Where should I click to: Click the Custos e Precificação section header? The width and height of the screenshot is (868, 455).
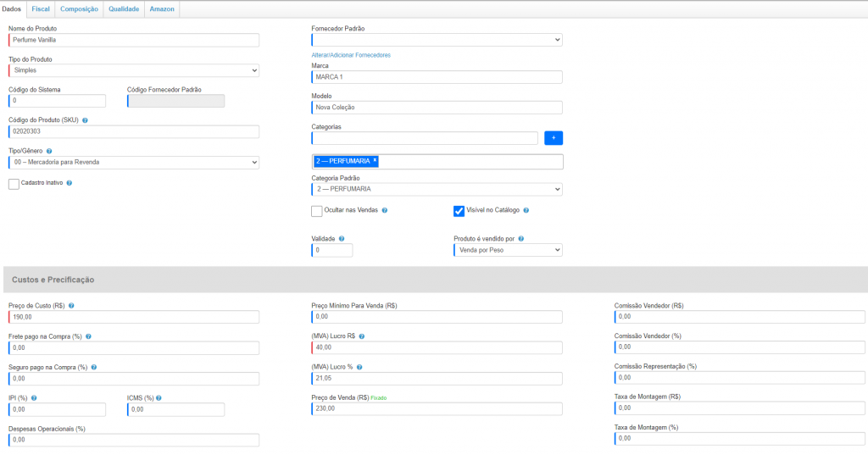(x=436, y=280)
